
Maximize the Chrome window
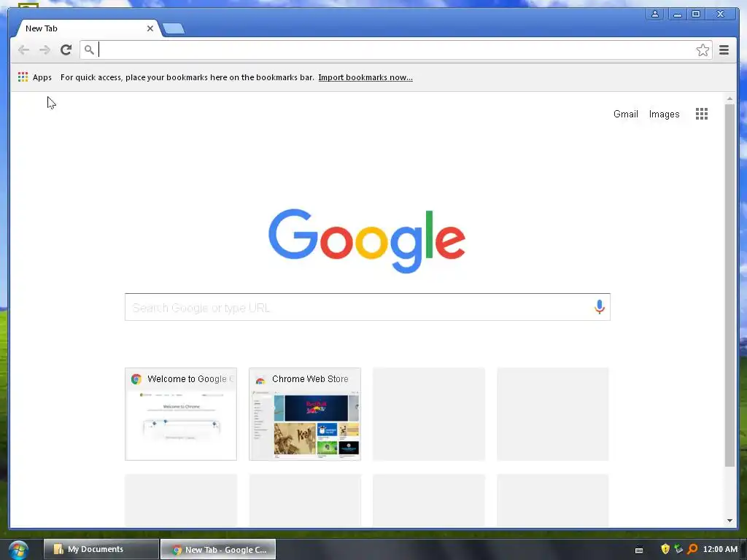click(695, 14)
